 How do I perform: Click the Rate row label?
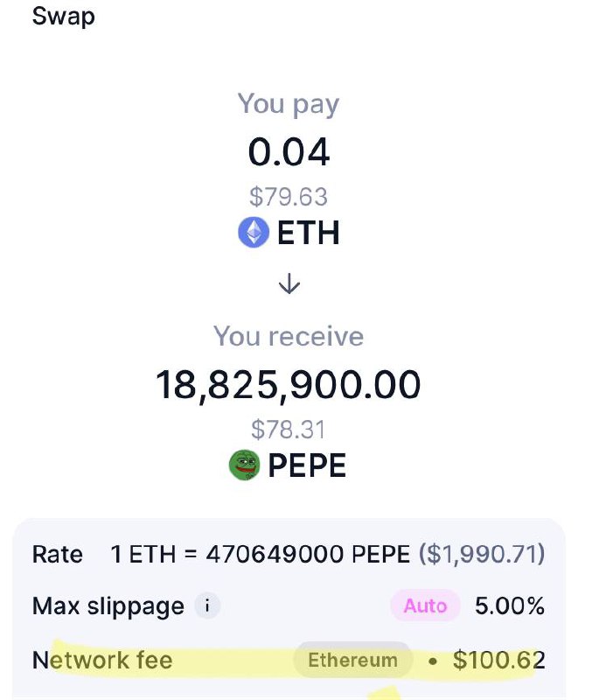tap(57, 554)
